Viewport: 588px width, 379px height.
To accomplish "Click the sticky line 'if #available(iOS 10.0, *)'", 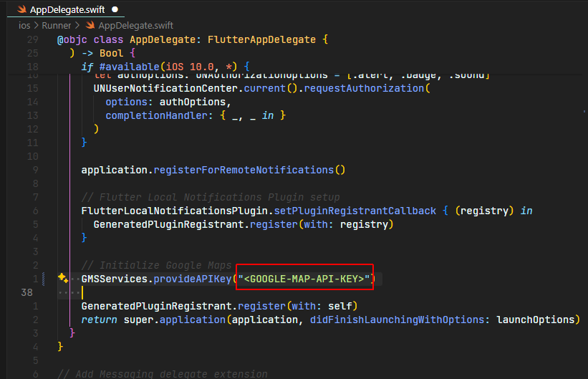I will point(165,67).
